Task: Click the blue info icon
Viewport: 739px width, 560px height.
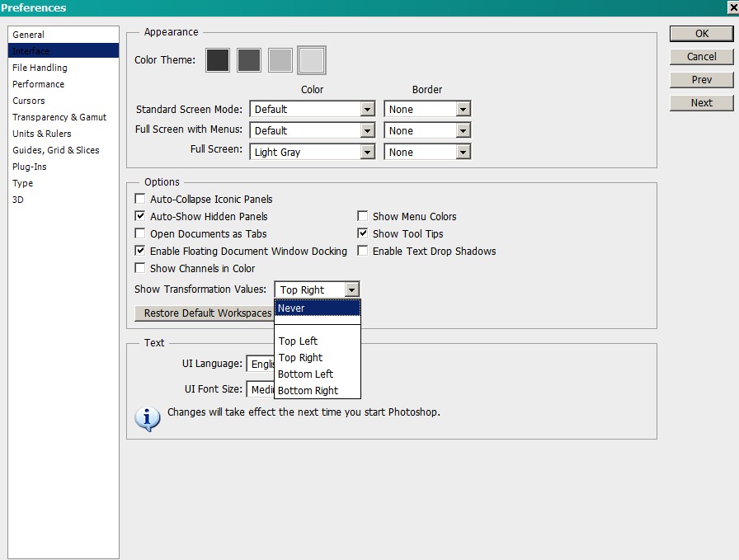Action: (x=148, y=418)
